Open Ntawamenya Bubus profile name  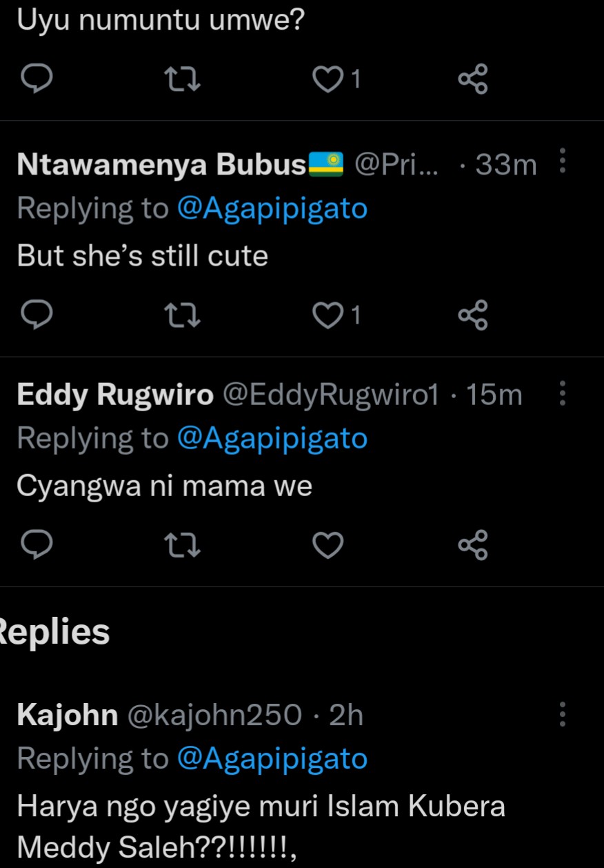coord(161,164)
